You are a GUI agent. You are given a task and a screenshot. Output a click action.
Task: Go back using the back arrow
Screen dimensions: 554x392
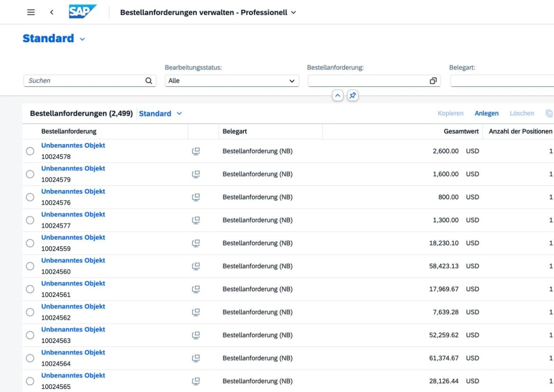[52, 12]
